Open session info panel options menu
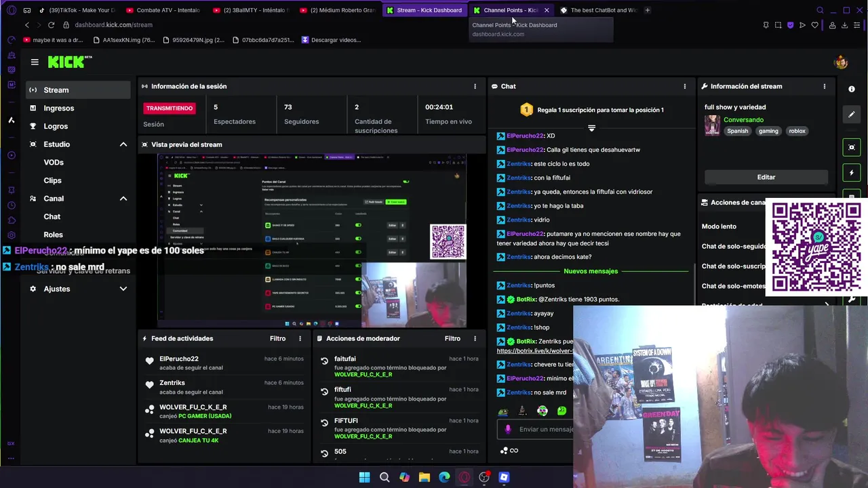The width and height of the screenshot is (868, 488). [475, 86]
